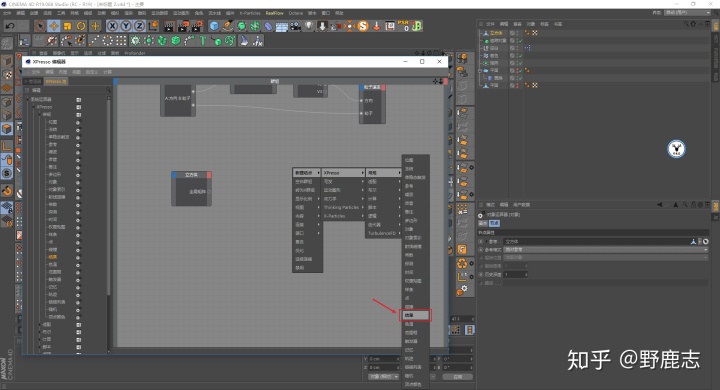Select 立方体 in the Object Manager

[x=495, y=33]
